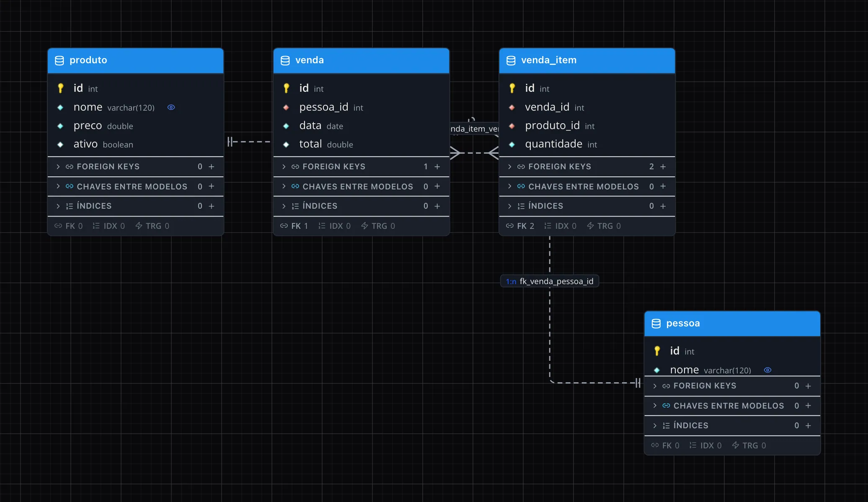Expand Chaves Entre Modelos in venda
The height and width of the screenshot is (502, 868).
(x=284, y=186)
